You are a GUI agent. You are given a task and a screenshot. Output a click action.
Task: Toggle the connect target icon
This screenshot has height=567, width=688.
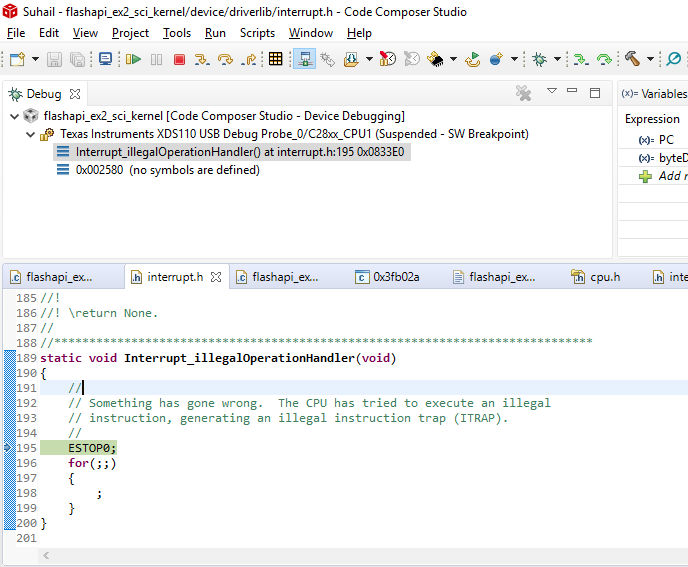[305, 59]
